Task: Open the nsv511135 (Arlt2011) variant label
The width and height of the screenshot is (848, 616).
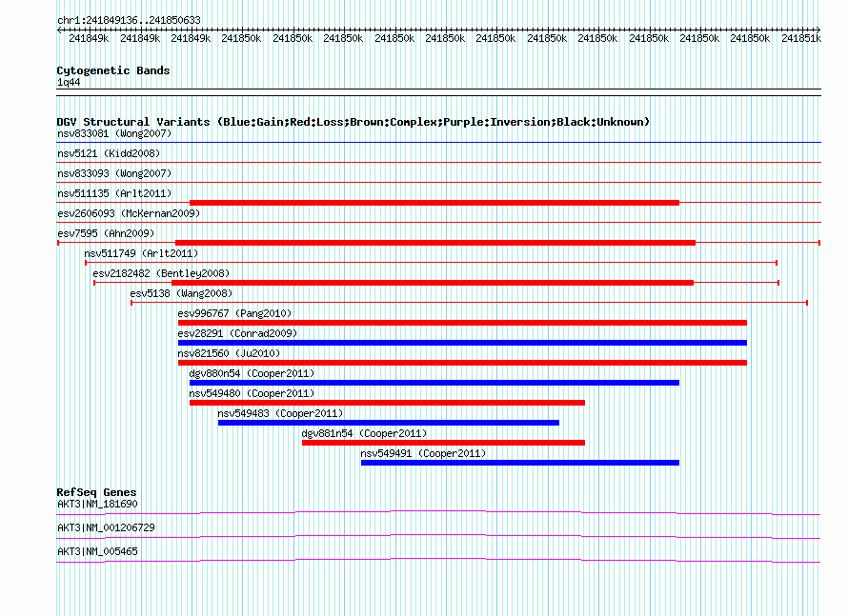Action: point(114,193)
